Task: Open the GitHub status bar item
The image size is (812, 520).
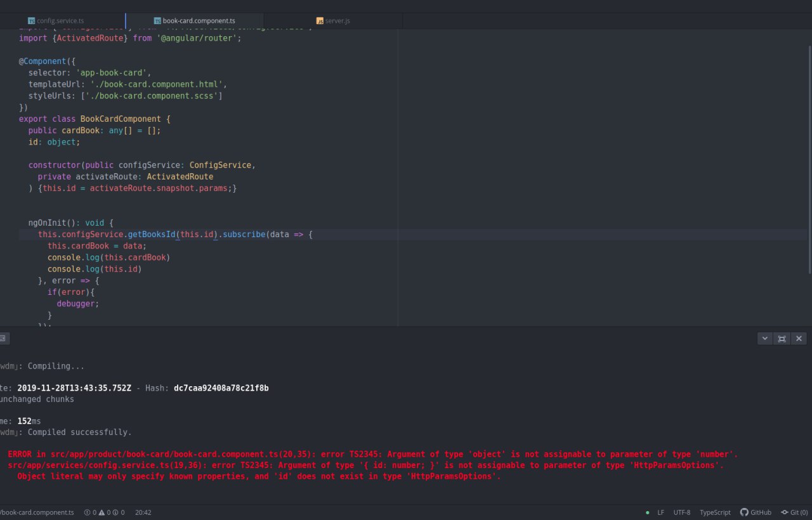Action: pos(756,512)
